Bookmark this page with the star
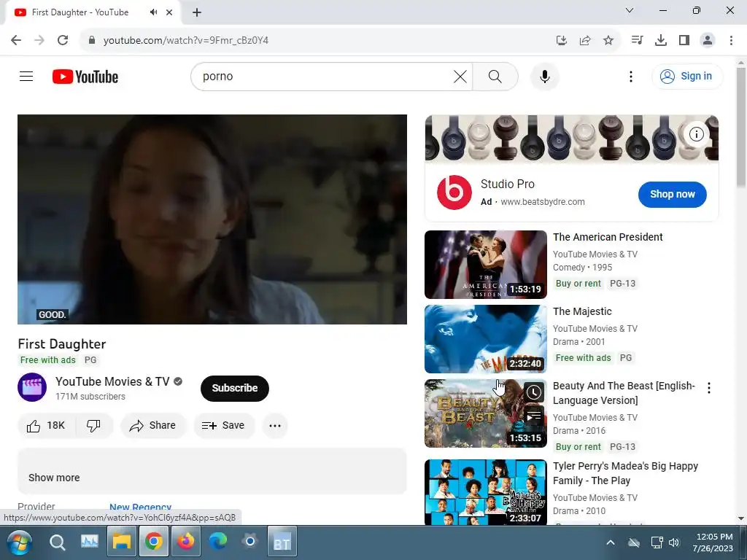The image size is (747, 560). [608, 40]
